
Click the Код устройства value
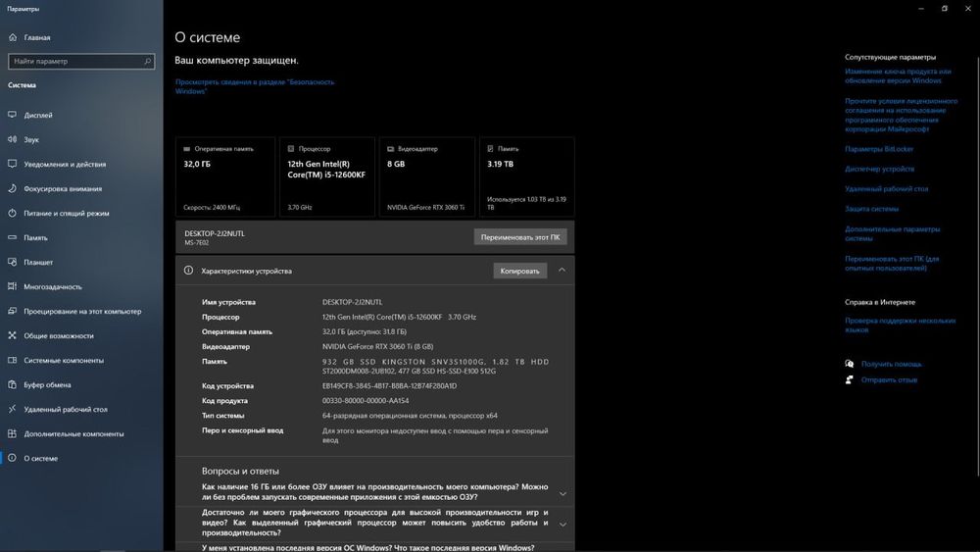(389, 385)
